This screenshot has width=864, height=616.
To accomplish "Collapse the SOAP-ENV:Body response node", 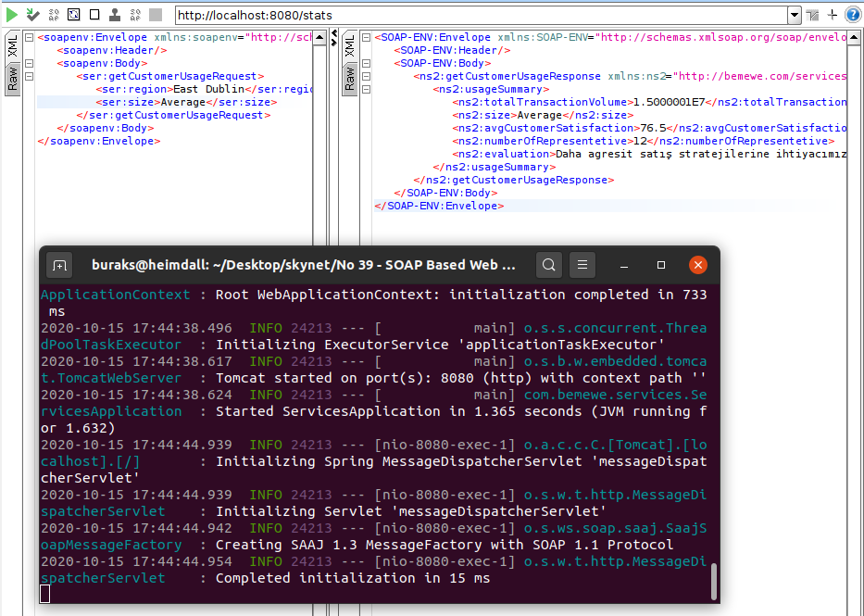I will tap(366, 64).
